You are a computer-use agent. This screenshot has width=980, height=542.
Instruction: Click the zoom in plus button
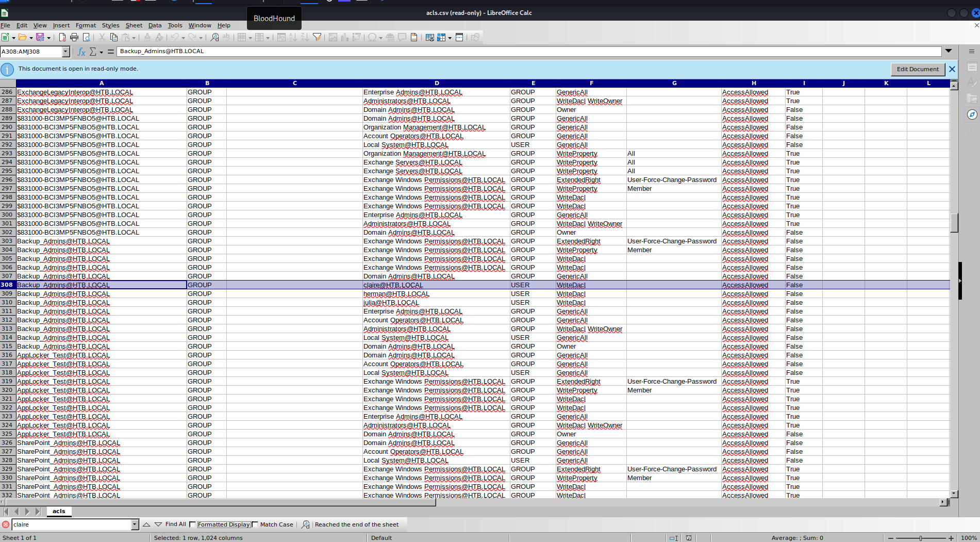point(951,538)
